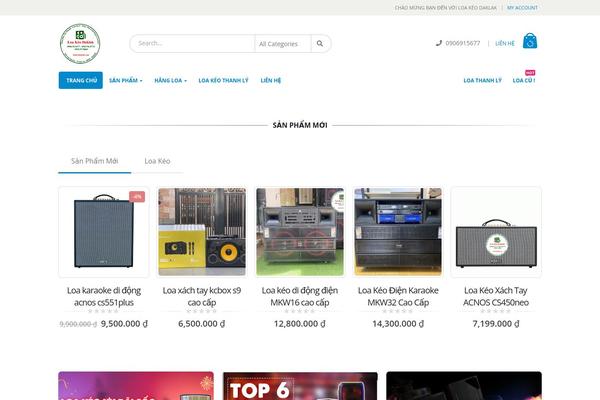Image resolution: width=600 pixels, height=400 pixels.
Task: Click the SẢN PHẨM MỚI section heading
Action: point(300,125)
